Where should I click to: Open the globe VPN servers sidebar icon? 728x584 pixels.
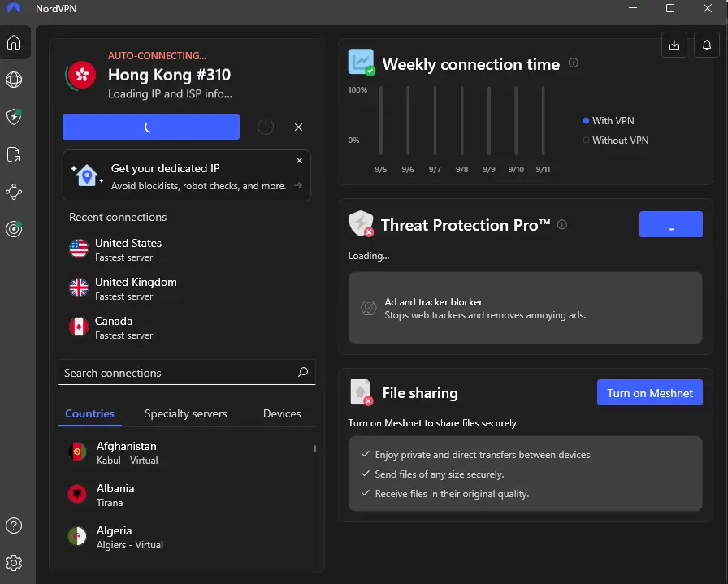(x=14, y=80)
